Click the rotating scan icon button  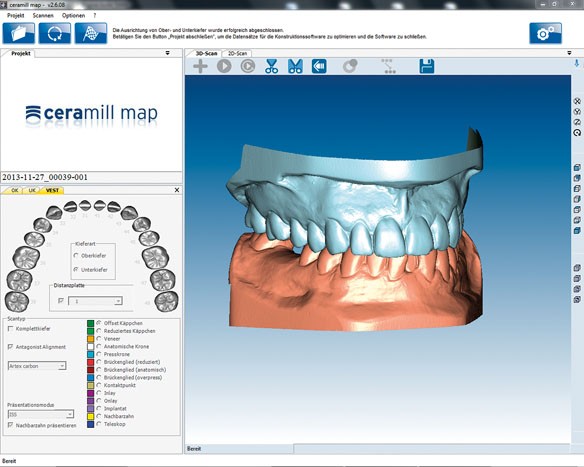(x=55, y=33)
